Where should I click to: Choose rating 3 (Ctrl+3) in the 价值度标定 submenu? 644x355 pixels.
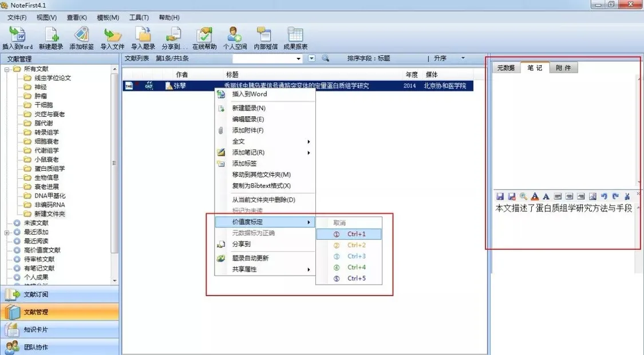coord(349,256)
